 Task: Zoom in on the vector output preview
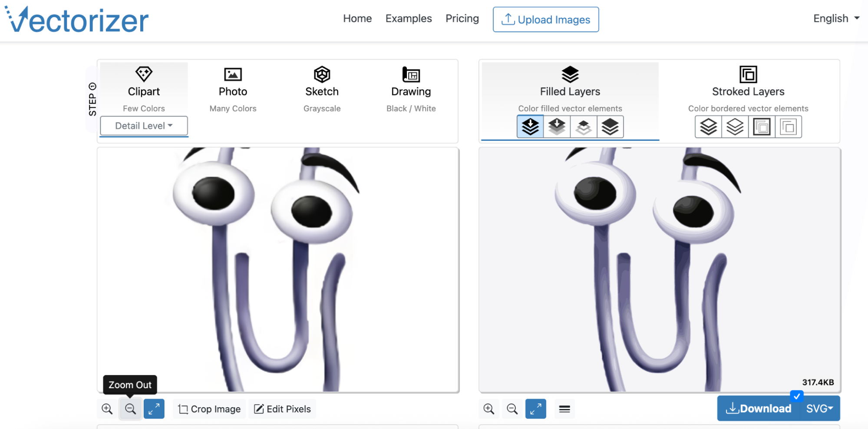(x=489, y=409)
